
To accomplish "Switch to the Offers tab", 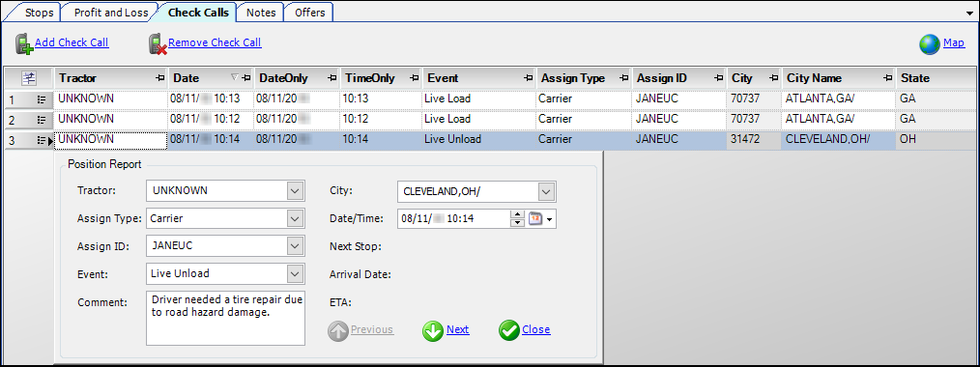I will pos(310,13).
